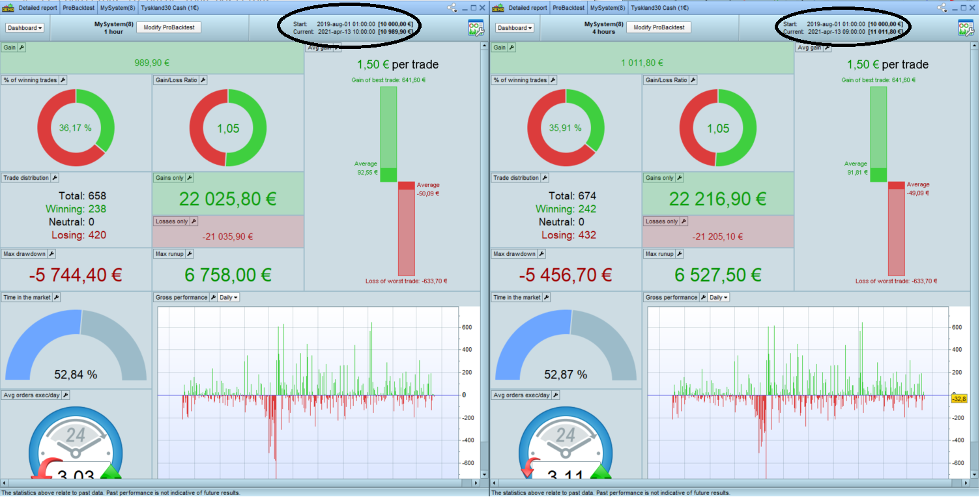
Task: Switch to Detailed report tab in 4 hours window
Action: 528,8
